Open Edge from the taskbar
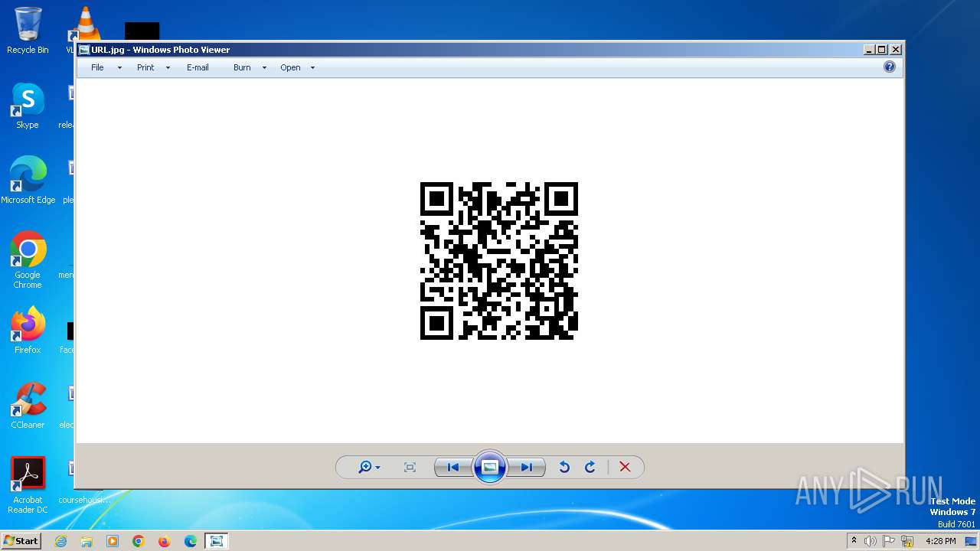Screen dimensions: 980x551 (x=190, y=541)
